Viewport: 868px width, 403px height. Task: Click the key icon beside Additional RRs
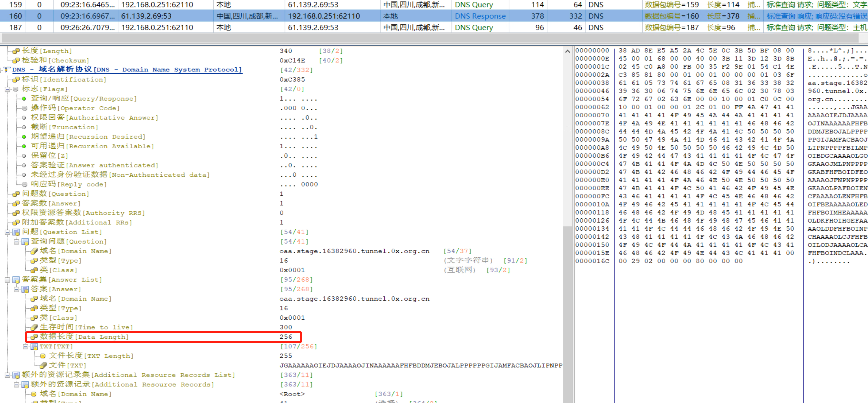16,223
